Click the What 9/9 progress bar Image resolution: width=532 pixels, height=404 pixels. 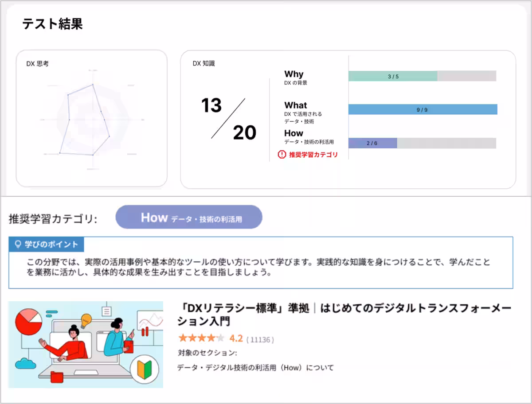422,109
